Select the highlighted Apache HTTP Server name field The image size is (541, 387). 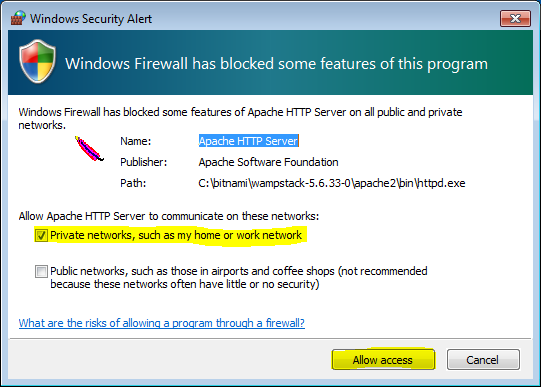click(248, 141)
